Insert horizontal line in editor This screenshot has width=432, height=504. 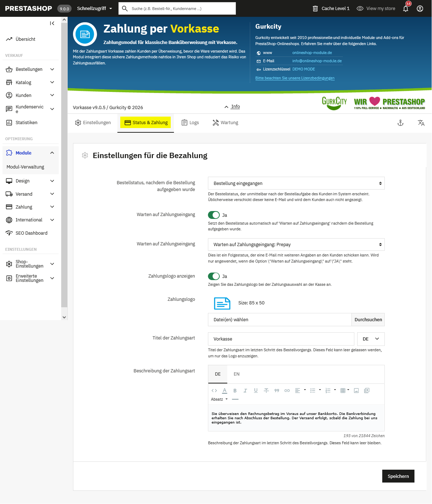[x=235, y=399]
